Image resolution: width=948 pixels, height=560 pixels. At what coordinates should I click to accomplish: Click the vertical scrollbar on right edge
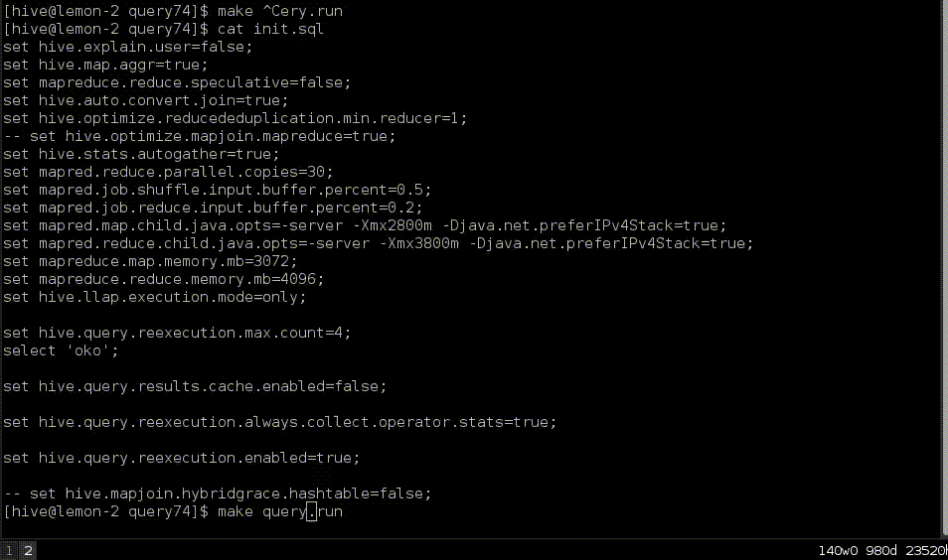coord(942,268)
